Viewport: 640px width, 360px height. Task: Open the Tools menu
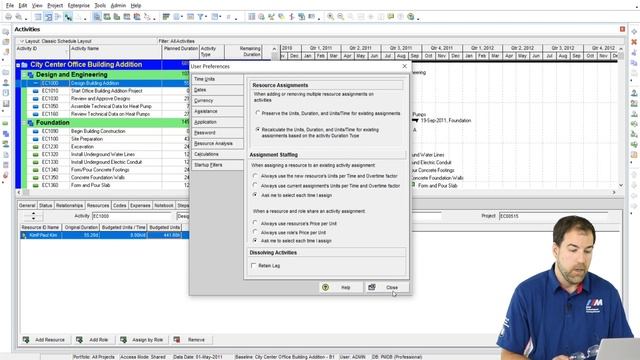point(100,5)
